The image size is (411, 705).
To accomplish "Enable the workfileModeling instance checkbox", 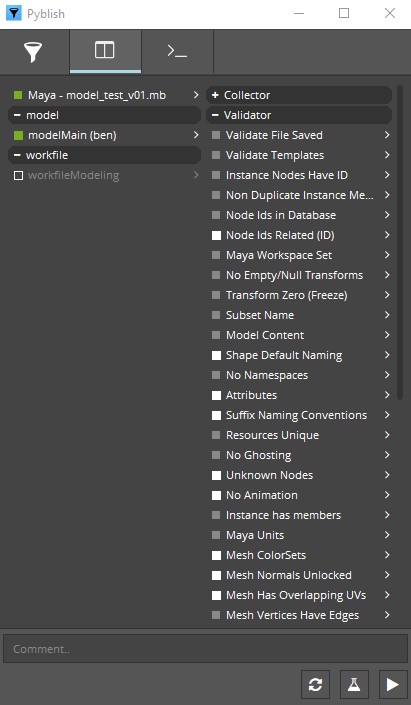I will tap(18, 175).
